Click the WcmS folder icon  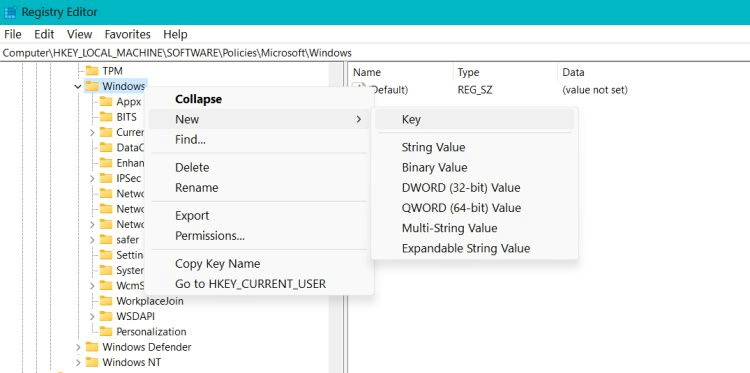pos(106,285)
